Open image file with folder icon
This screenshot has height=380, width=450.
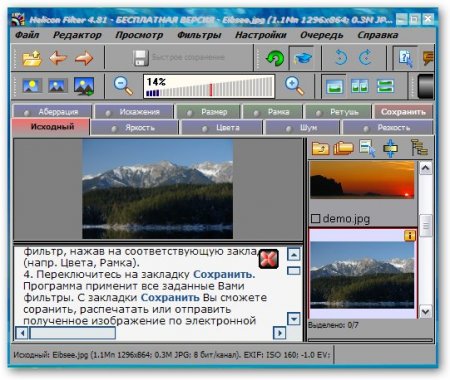(x=32, y=58)
